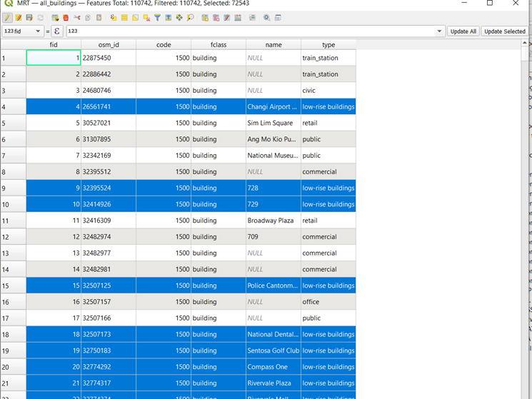Zoom map to the selected rows
The width and height of the screenshot is (532, 399).
point(190,18)
